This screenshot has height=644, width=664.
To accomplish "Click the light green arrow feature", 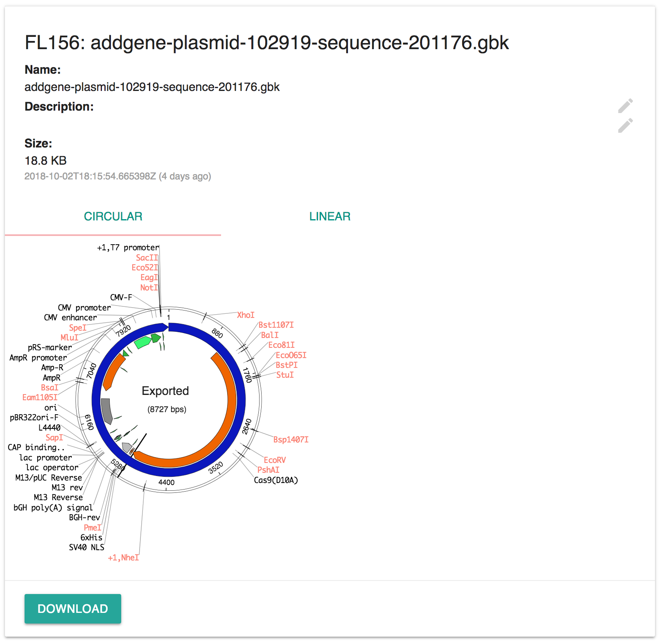I will [143, 342].
